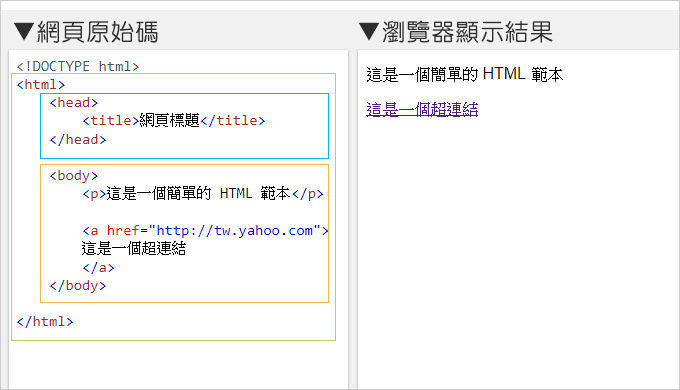The image size is (680, 390).
Task: Select the 瀏覽器顯示結果 heading text
Action: tap(467, 32)
